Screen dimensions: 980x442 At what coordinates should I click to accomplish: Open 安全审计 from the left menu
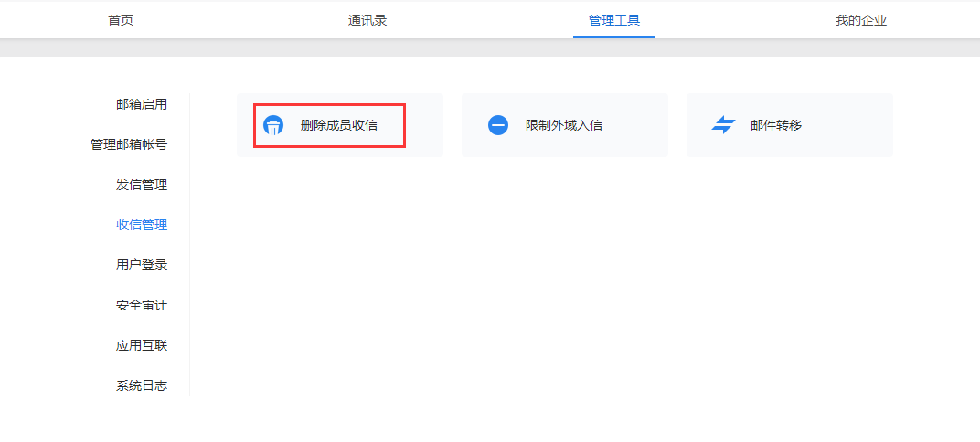pyautogui.click(x=142, y=305)
